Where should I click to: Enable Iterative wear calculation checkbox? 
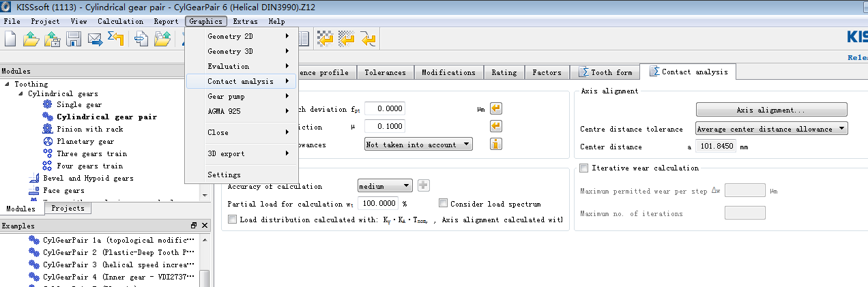[x=584, y=168]
